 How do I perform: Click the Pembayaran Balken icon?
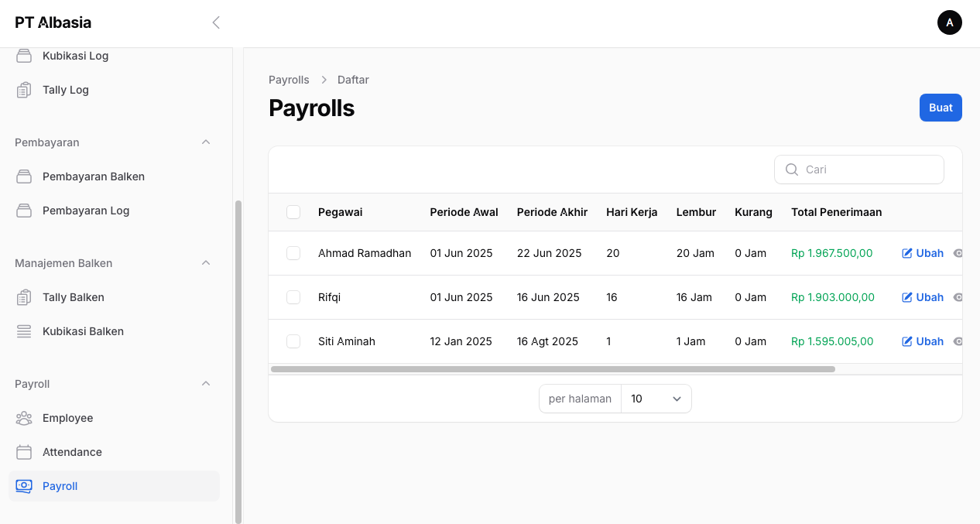coord(24,176)
